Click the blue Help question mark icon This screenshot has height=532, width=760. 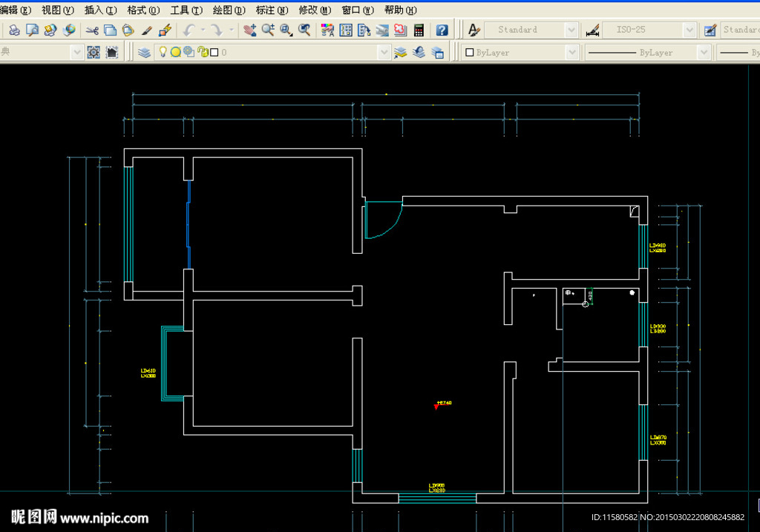[442, 30]
